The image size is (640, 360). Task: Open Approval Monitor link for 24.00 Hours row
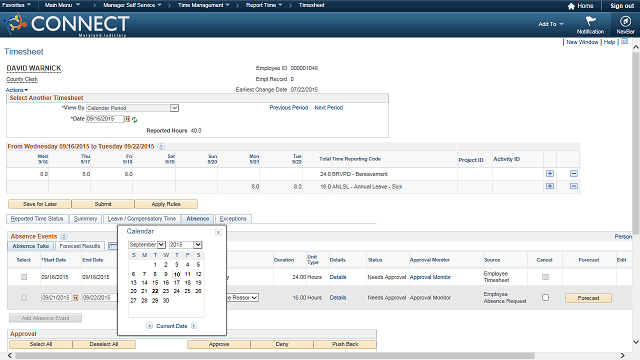(x=430, y=277)
